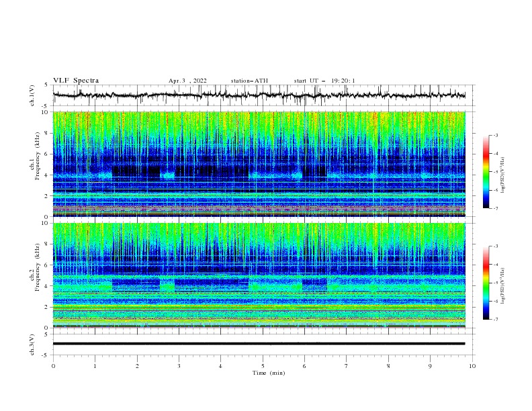Screen dimensions: 532x411
Task: Click time axis tick label "3"
Action: point(179,366)
